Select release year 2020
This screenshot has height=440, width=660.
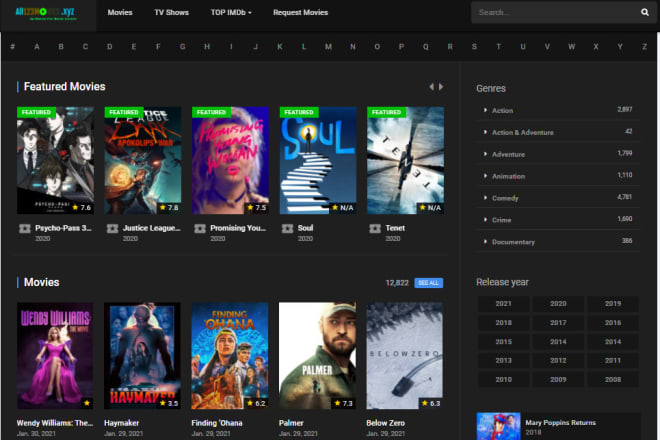558,304
